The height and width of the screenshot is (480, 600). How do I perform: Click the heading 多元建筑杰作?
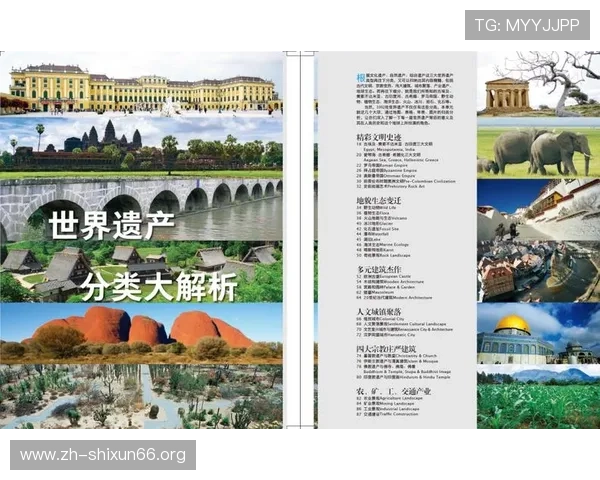pos(379,269)
